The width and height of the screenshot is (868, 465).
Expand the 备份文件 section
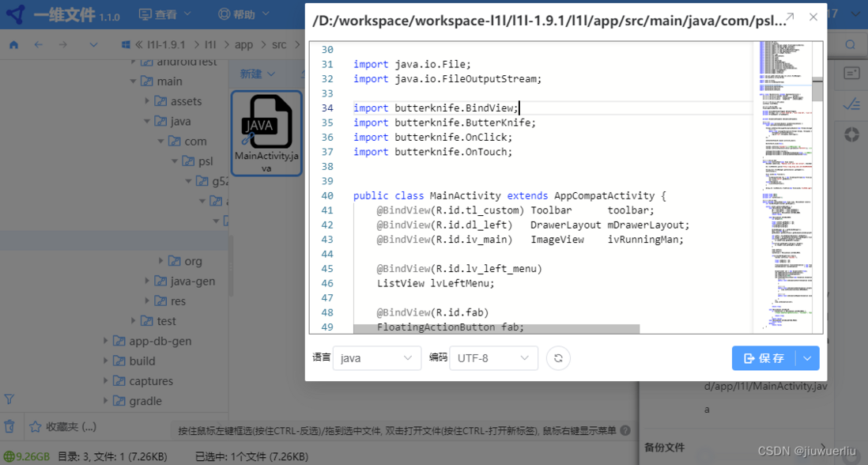pos(823,448)
